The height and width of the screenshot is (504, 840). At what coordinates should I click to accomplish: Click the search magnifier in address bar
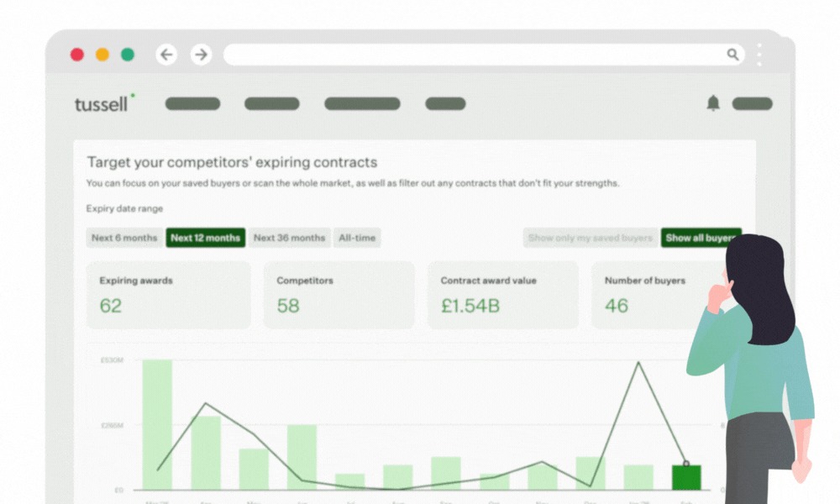point(732,55)
